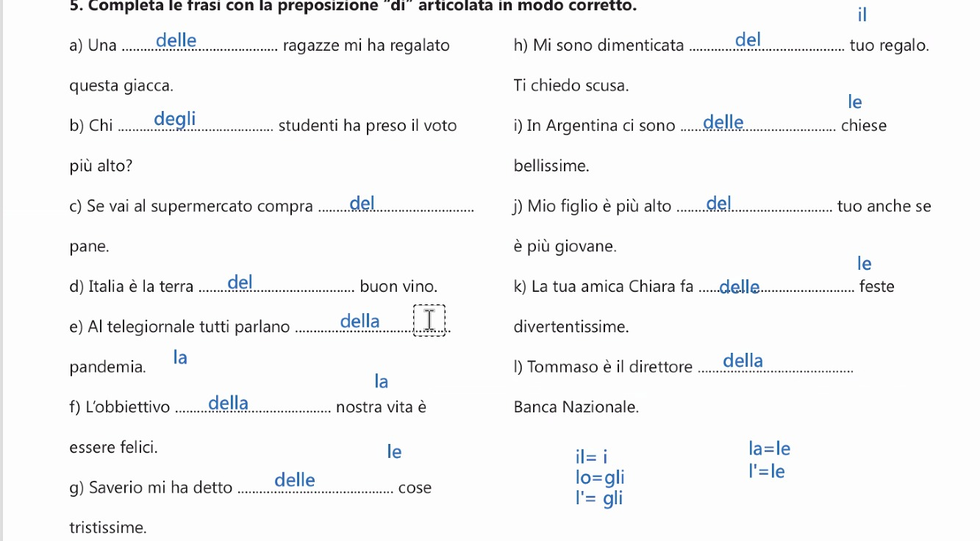Viewport: 980px width, 541px height.
Task: Click the dashed active text box in sentence e)
Action: click(x=429, y=321)
